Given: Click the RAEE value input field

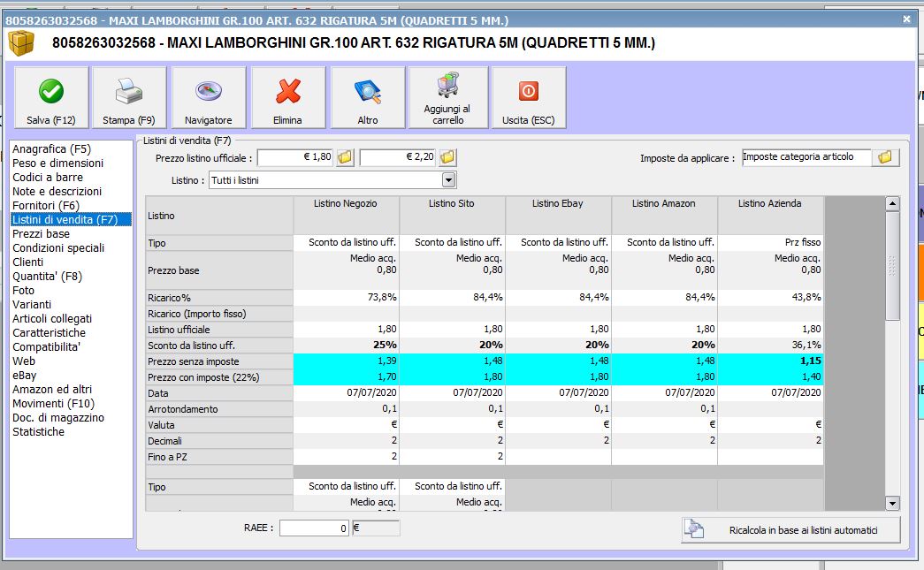Looking at the screenshot, I should click(314, 528).
